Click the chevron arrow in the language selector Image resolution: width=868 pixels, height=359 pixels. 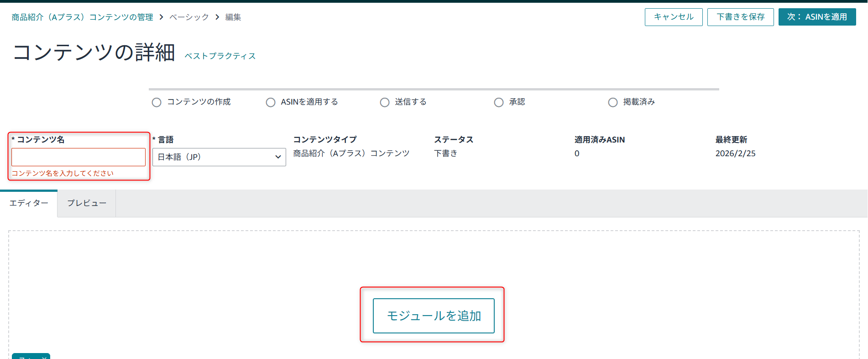[x=278, y=157]
